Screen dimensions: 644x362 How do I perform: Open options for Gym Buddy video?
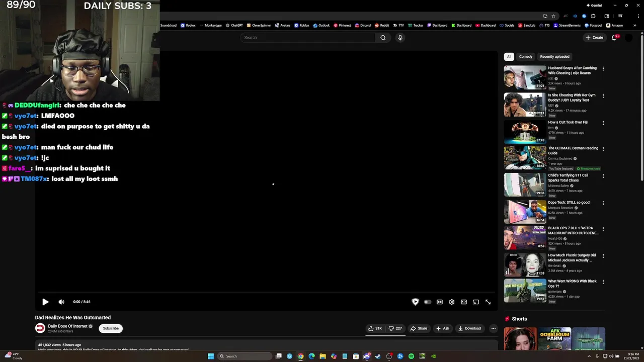click(x=603, y=96)
